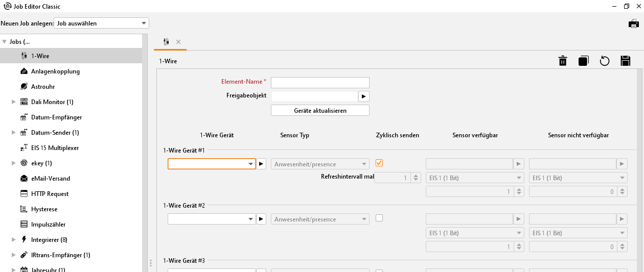Click arrow button next to Freigabeobjekt field
This screenshot has width=644, height=272.
[x=363, y=96]
